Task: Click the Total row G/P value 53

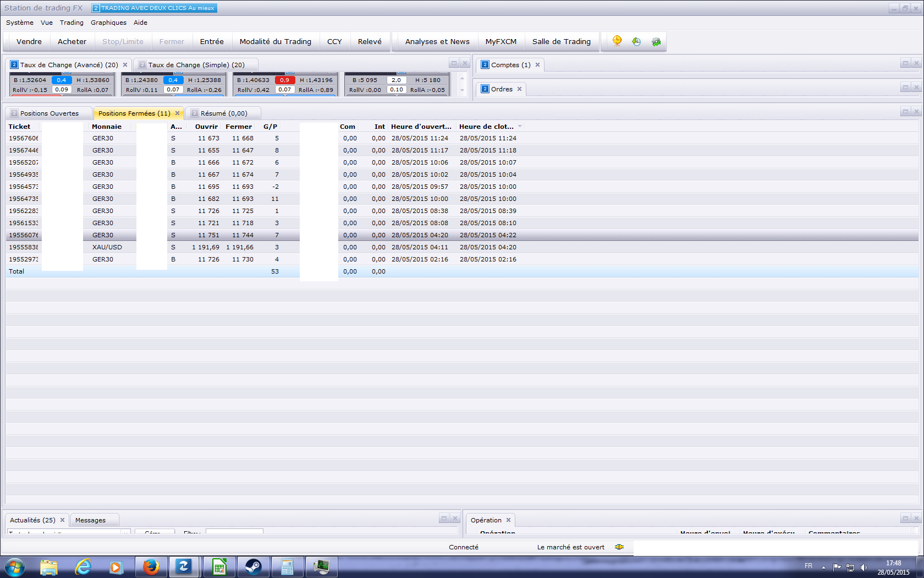Action: click(x=275, y=271)
